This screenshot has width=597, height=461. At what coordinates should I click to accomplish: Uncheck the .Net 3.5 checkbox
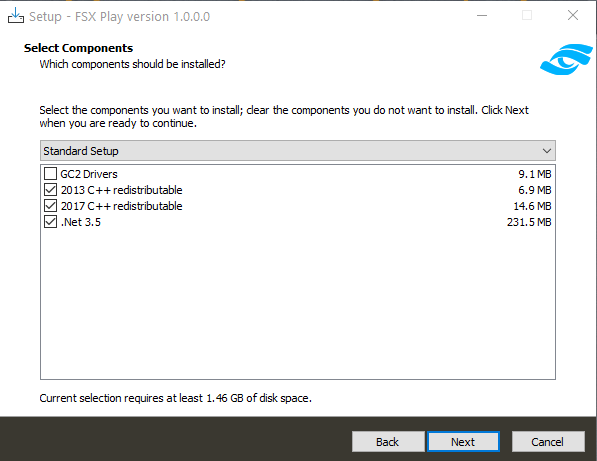(x=50, y=222)
